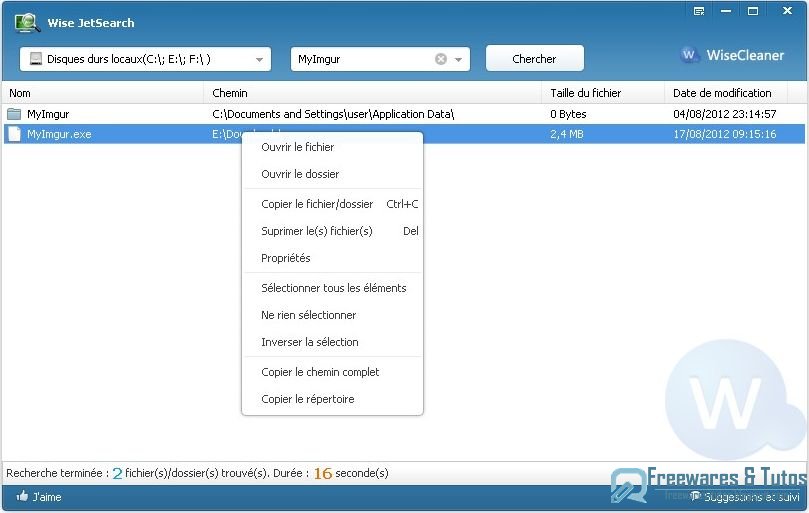
Task: Click the J'aime thumbs-up icon
Action: tap(22, 496)
